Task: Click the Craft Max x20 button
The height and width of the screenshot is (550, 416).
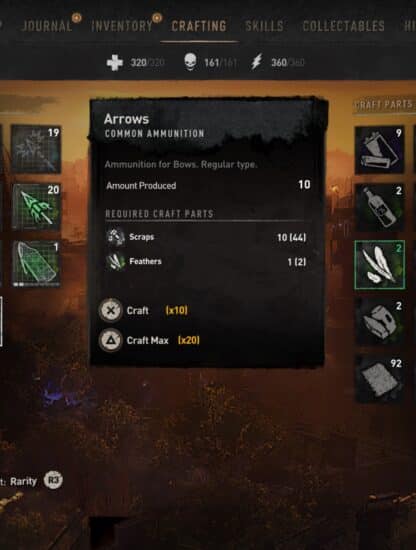Action: [x=149, y=340]
